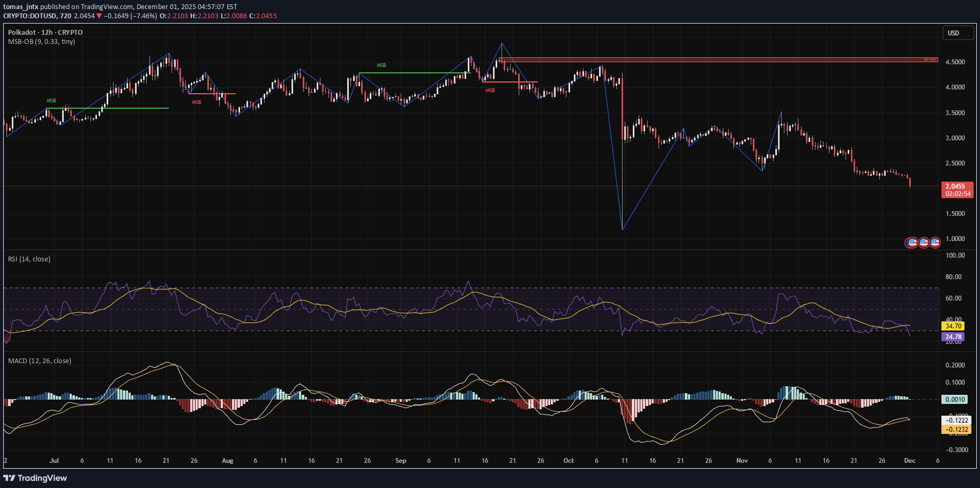Click the TradingView.com link in the header
Screen dimensions: 980x488
point(108,6)
